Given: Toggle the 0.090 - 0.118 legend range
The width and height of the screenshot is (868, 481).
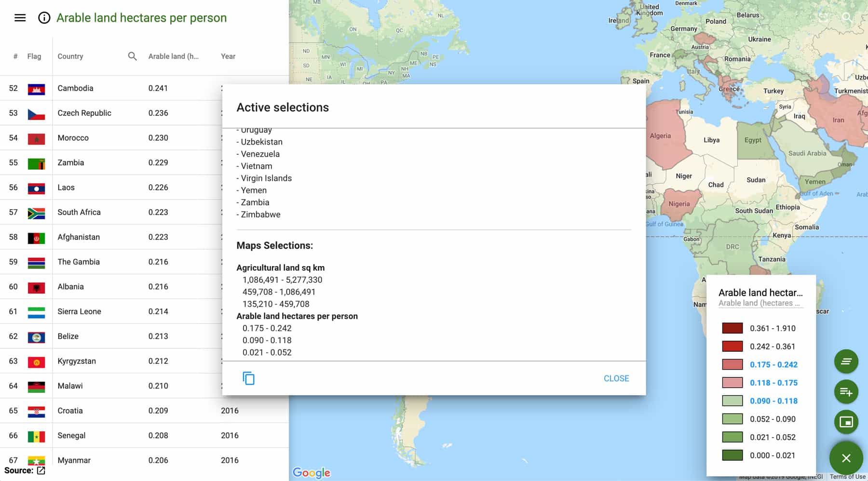Looking at the screenshot, I should click(773, 401).
